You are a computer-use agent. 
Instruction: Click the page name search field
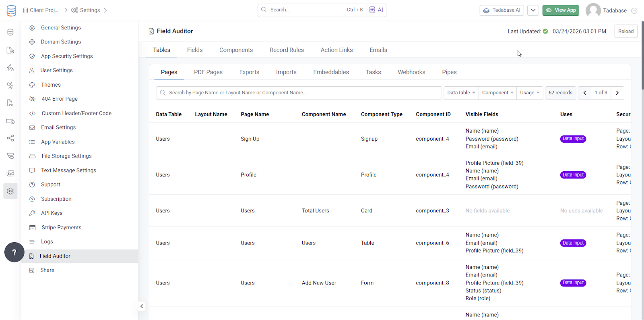pyautogui.click(x=299, y=93)
